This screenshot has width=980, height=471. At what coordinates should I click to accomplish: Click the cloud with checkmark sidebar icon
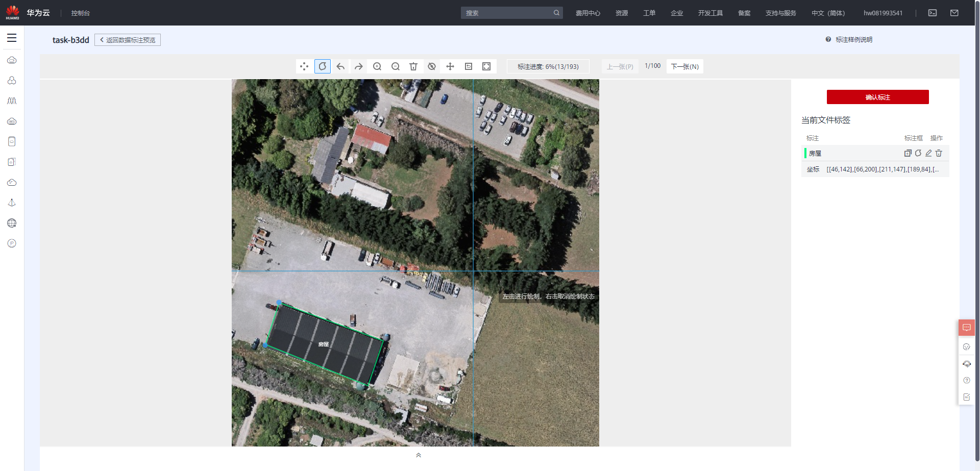click(x=12, y=182)
